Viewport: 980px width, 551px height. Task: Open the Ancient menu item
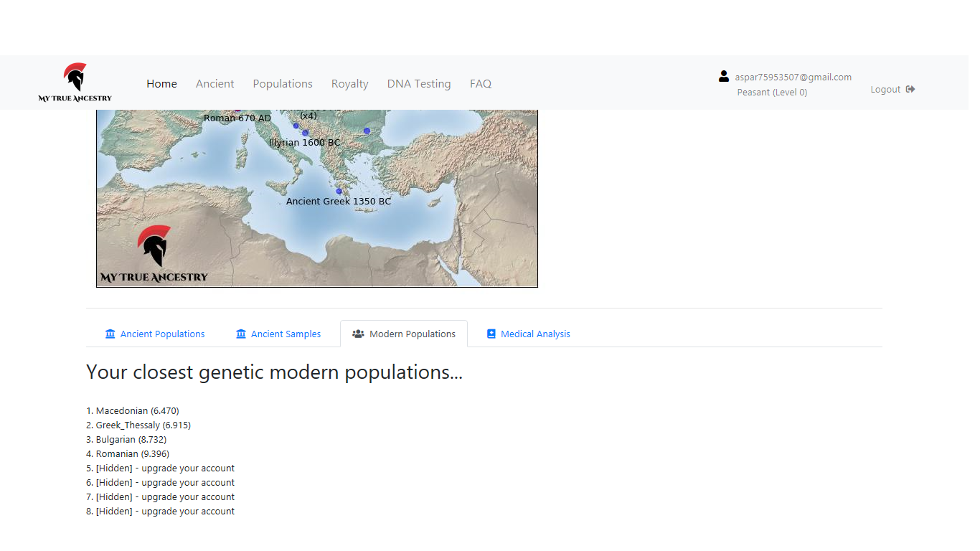pos(215,83)
